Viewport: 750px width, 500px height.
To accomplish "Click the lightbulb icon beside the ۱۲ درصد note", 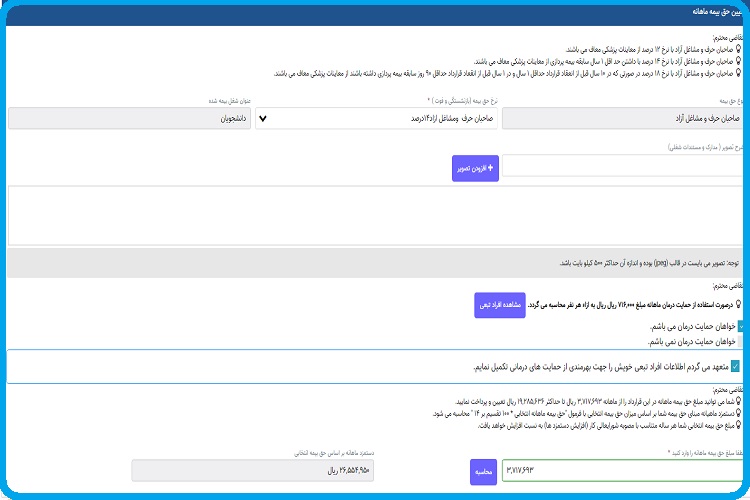I will [x=739, y=49].
